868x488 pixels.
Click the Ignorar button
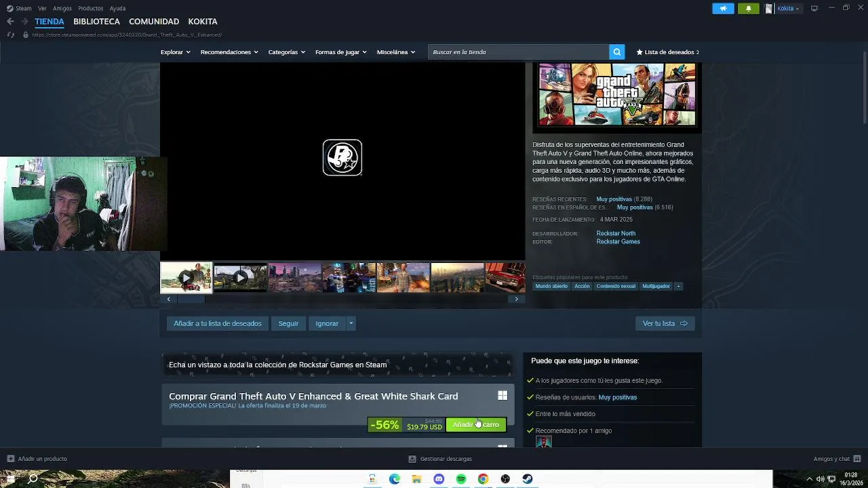coord(327,323)
